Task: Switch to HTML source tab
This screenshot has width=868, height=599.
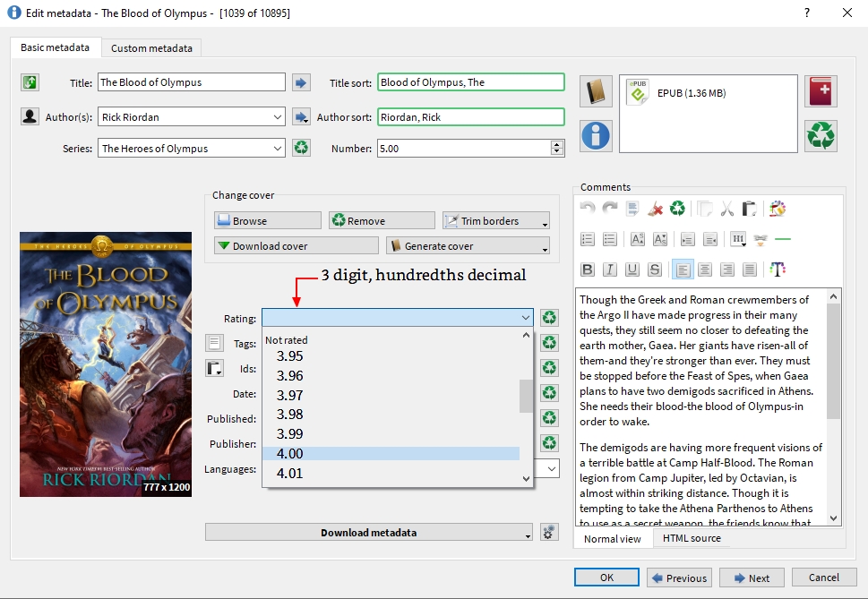Action: pyautogui.click(x=691, y=538)
